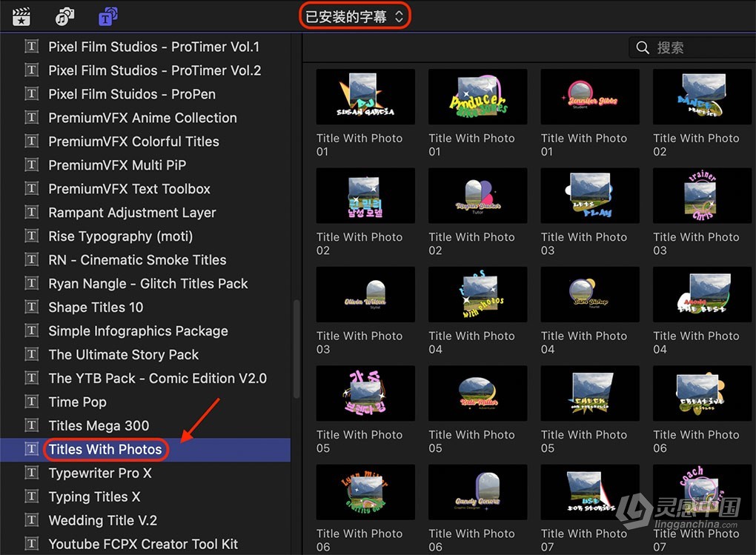
Task: Choose the Jennifer Gibbs title thumbnail
Action: pyautogui.click(x=590, y=96)
